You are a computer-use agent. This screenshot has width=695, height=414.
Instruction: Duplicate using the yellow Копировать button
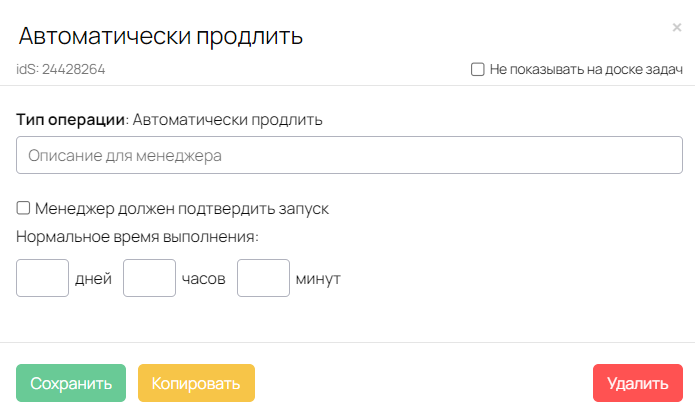[x=196, y=383]
